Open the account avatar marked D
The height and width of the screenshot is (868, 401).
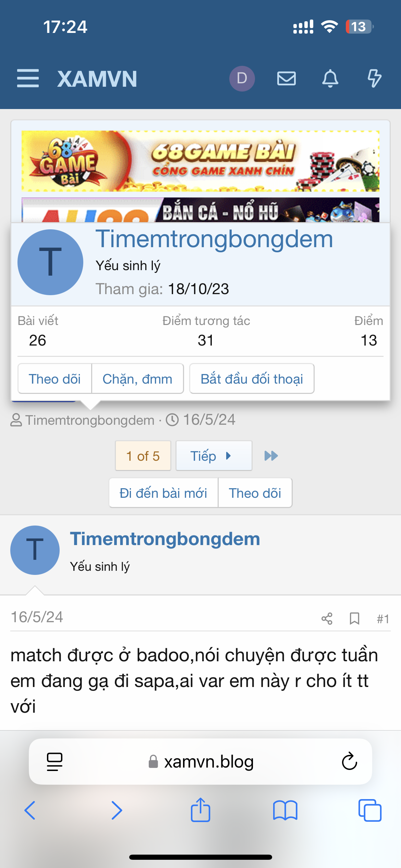[x=242, y=78]
